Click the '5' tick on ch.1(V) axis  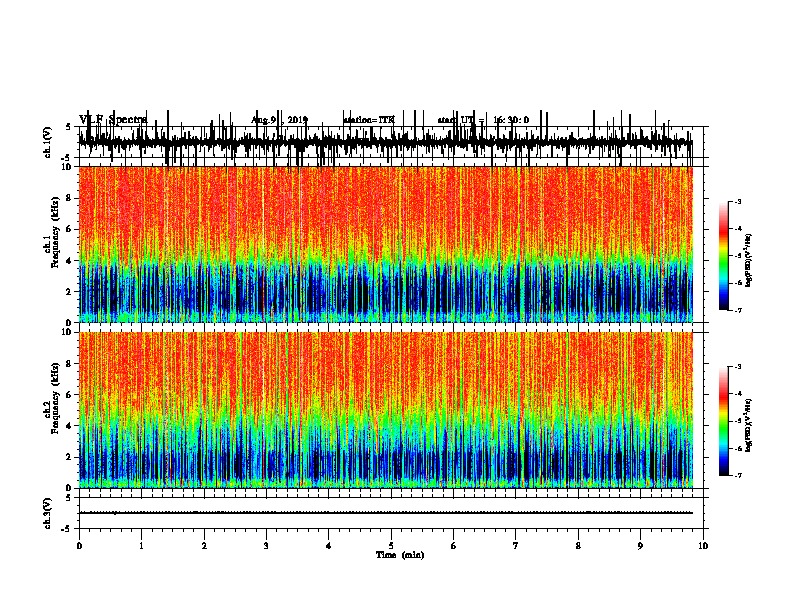tap(69, 127)
